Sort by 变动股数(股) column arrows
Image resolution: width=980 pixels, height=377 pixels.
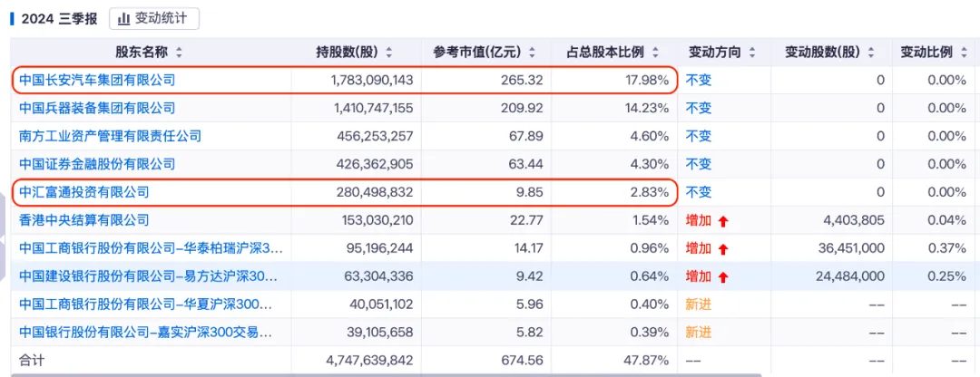871,53
